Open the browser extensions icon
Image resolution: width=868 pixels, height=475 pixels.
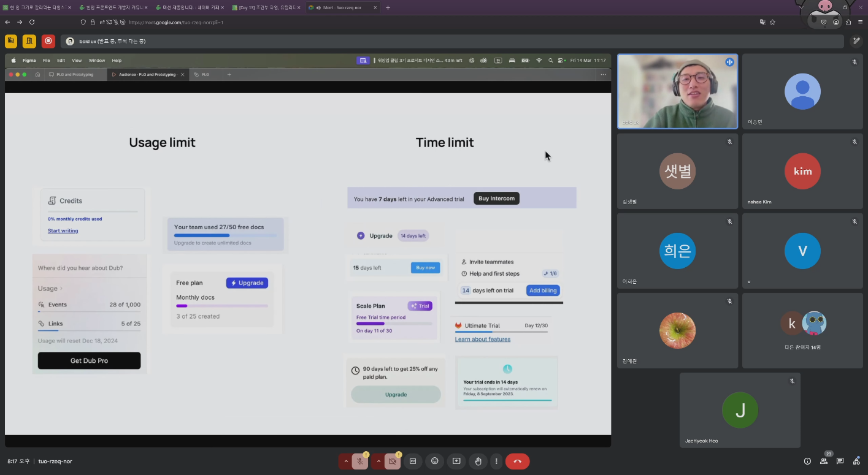click(x=848, y=22)
